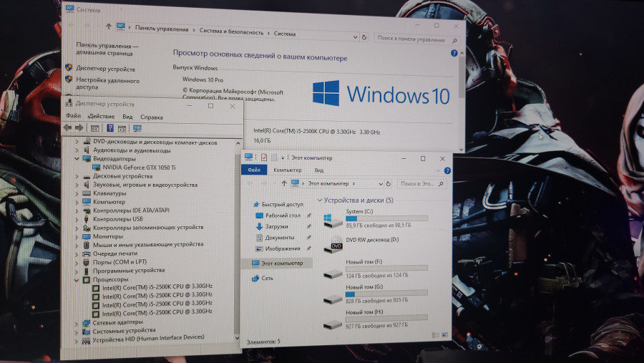This screenshot has width=644, height=363.
Task: Select the Новый том (G:) drive icon
Action: click(333, 299)
